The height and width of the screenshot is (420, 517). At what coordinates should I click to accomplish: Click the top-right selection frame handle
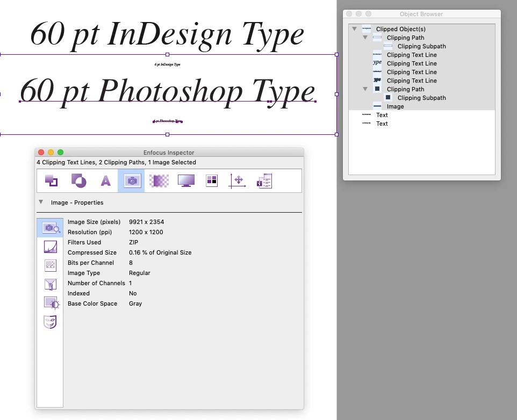point(336,54)
